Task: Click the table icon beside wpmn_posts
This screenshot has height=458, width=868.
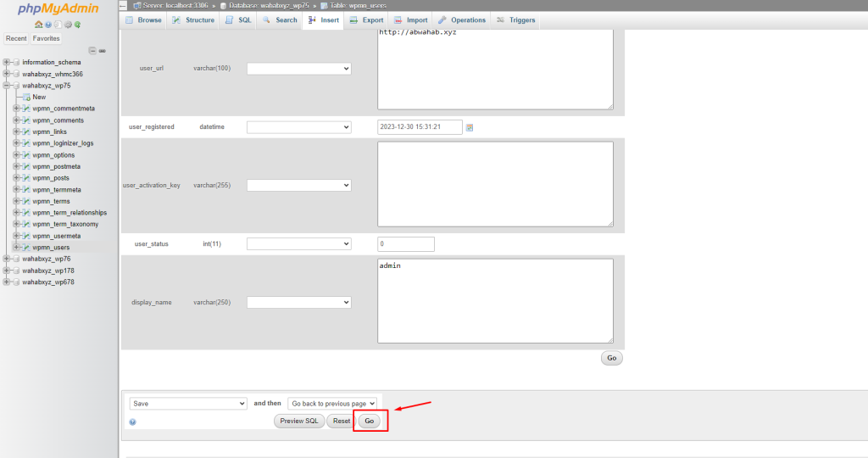Action: [25, 178]
